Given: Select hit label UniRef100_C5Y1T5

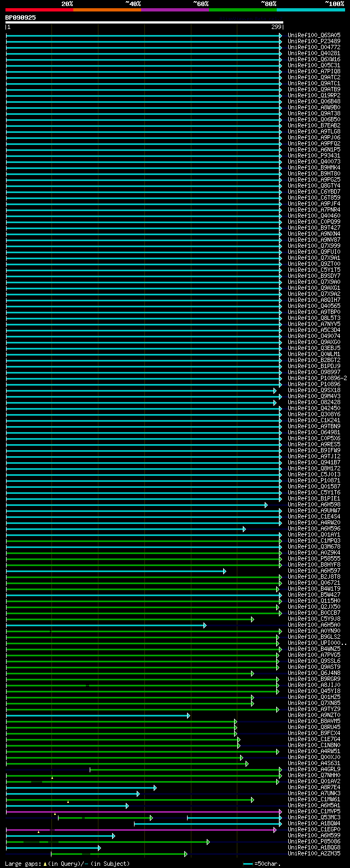Looking at the screenshot, I should tap(314, 270).
